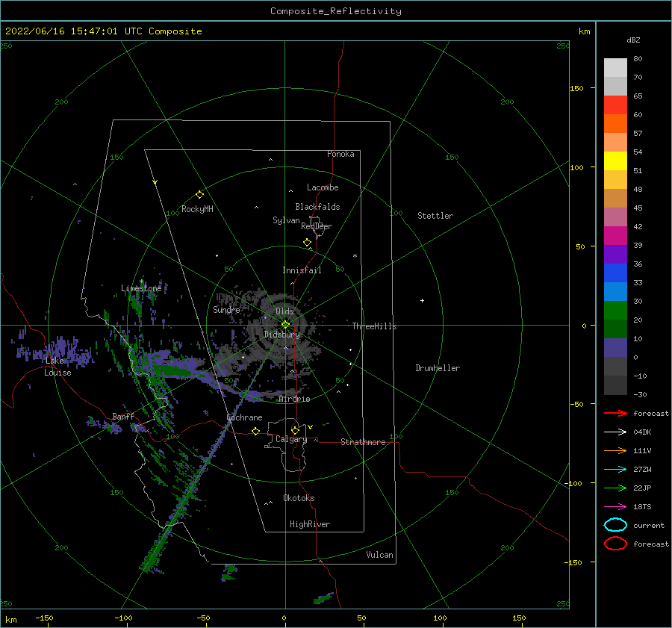Click the Blackfalds city label
This screenshot has height=628, width=672.
(x=317, y=207)
